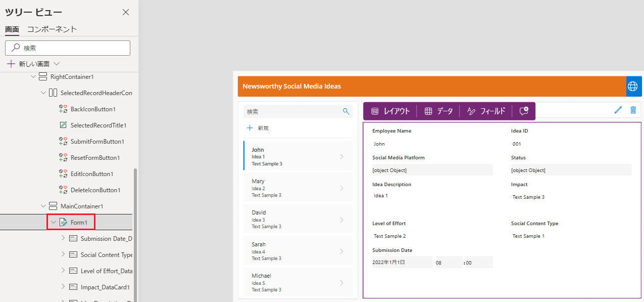Select RightContainer1 in the tree
644x302 pixels.
coord(72,77)
